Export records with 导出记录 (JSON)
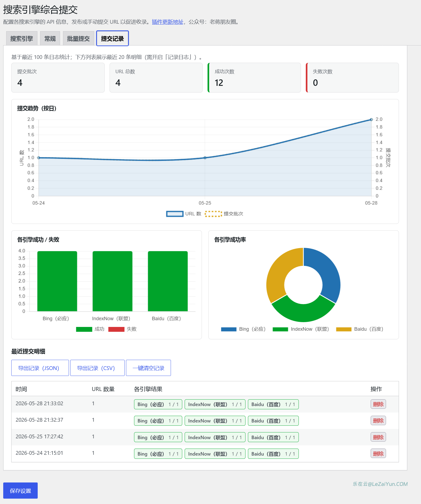The image size is (421, 504). pos(40,368)
